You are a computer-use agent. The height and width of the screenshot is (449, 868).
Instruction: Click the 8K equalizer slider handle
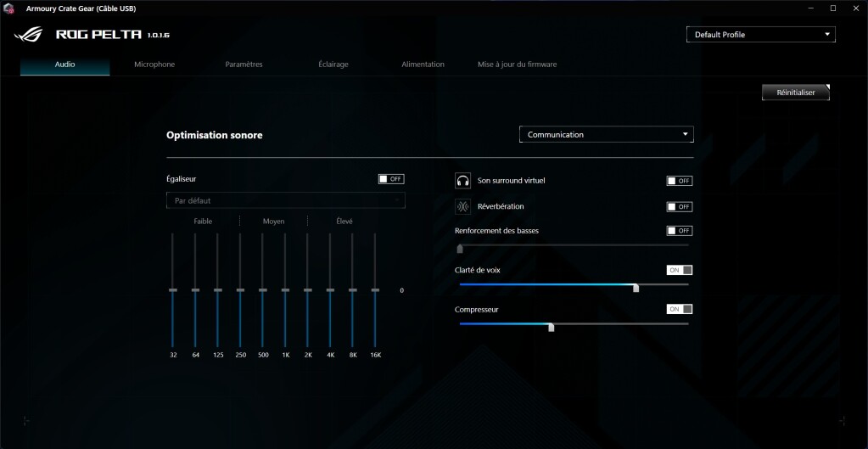pyautogui.click(x=353, y=290)
